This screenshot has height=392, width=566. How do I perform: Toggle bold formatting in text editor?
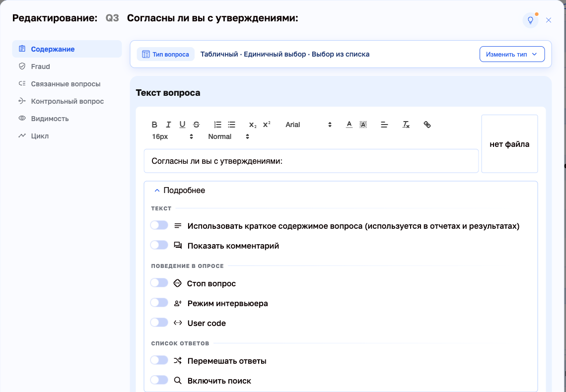(x=154, y=125)
